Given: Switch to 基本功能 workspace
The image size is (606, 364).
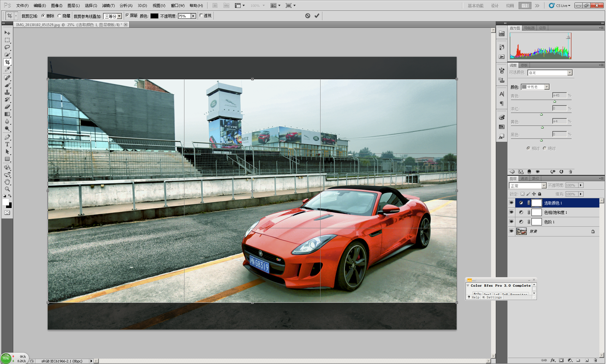Looking at the screenshot, I should [x=476, y=6].
